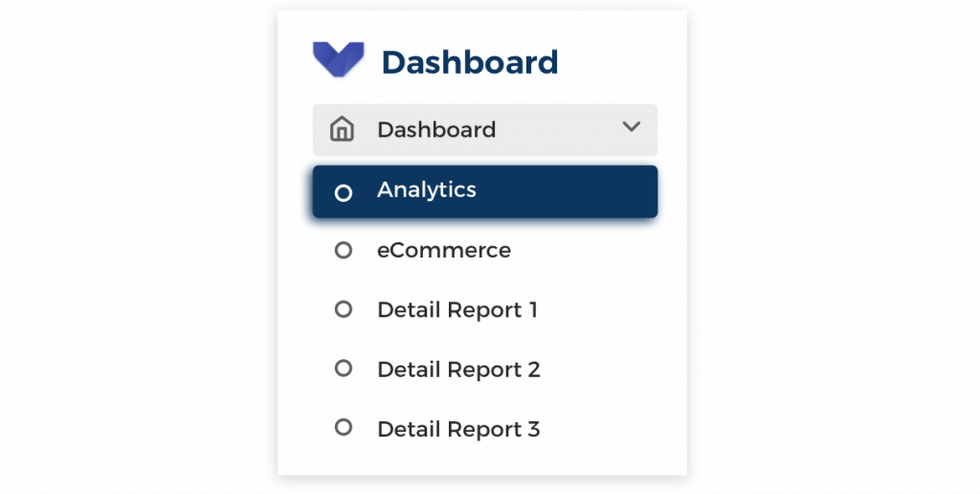Image resolution: width=980 pixels, height=494 pixels.
Task: Click the large Dashboard brand title
Action: [x=470, y=62]
